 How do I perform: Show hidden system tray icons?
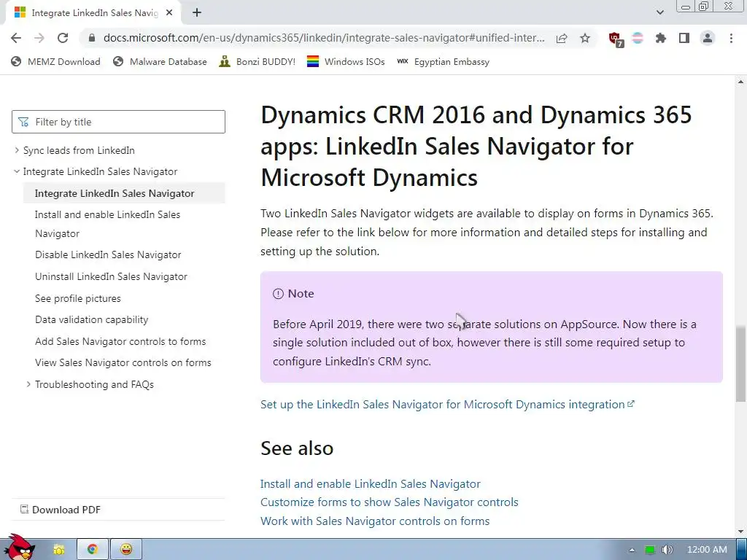[632, 550]
